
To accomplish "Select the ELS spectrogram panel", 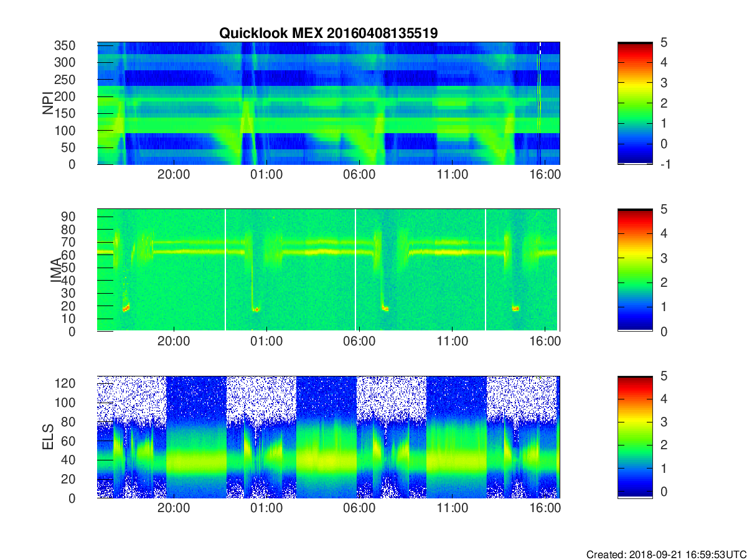I will [329, 437].
